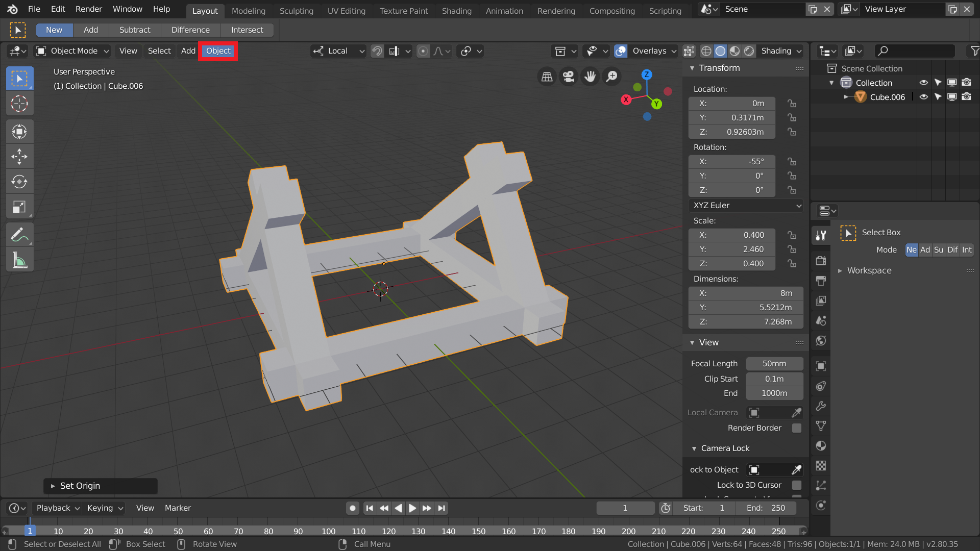The image size is (980, 551).
Task: Jump to the timeline end frame button
Action: click(x=442, y=508)
